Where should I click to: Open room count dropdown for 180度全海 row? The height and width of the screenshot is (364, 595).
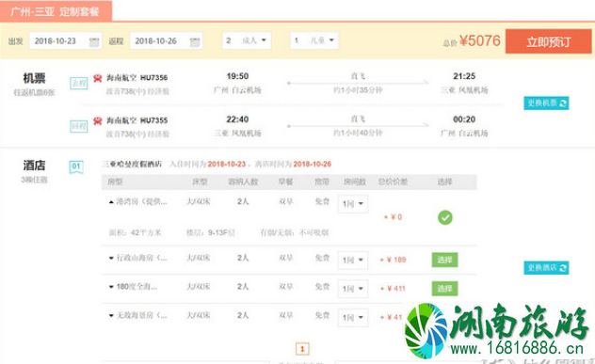[x=352, y=289]
